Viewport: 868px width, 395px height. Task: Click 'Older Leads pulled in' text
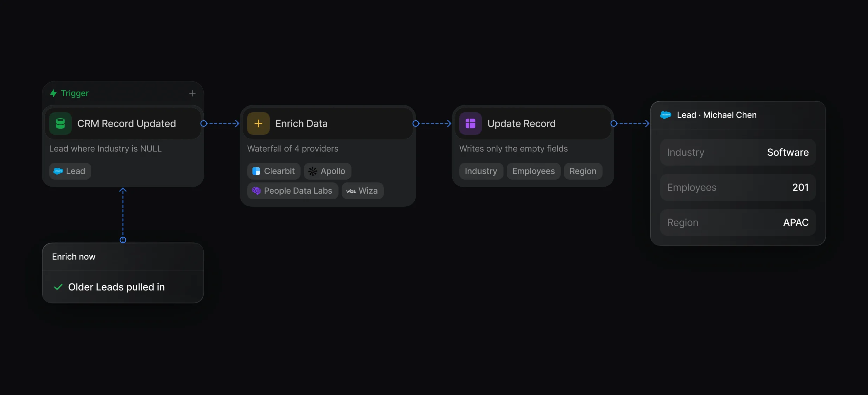[x=117, y=287]
